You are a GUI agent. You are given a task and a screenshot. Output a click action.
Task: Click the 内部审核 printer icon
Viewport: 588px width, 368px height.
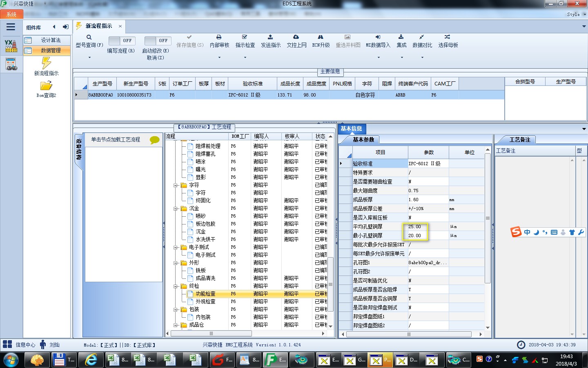point(219,37)
